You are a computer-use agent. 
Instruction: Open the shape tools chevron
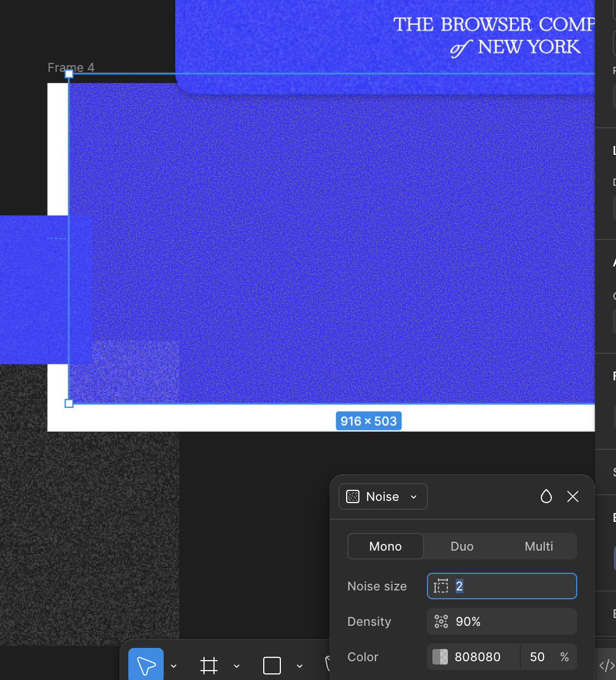(300, 666)
